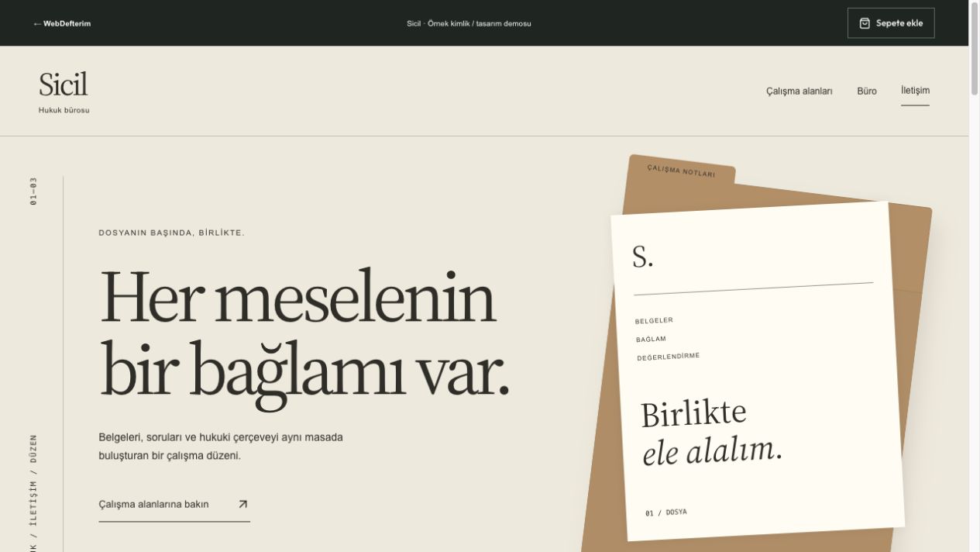
Task: Click the vertical 01—03 counter text
Action: [33, 191]
